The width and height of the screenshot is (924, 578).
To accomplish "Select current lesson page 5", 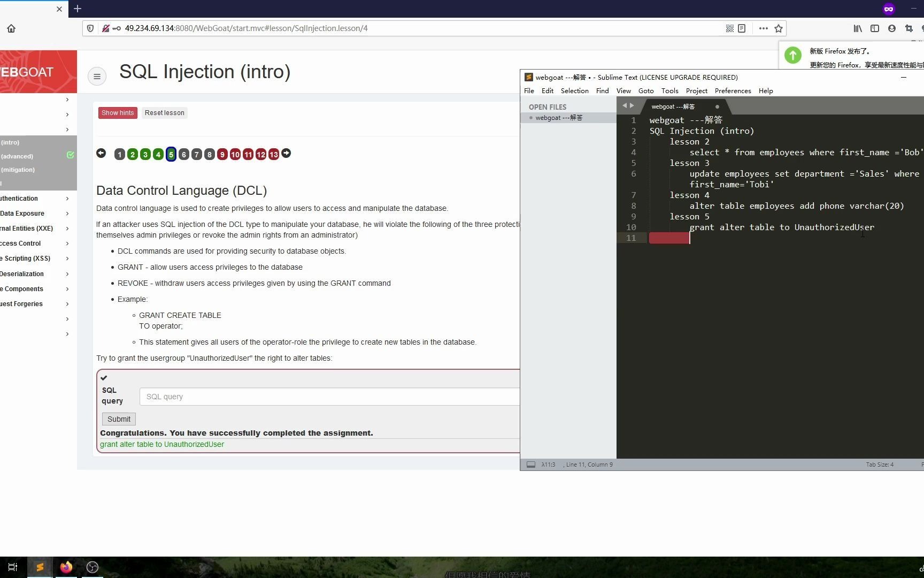I will click(171, 155).
